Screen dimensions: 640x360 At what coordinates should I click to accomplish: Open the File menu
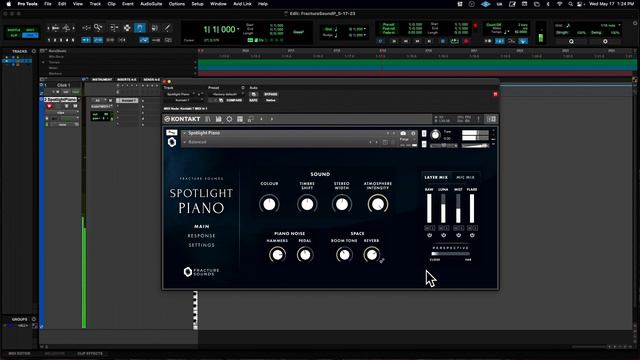tap(48, 4)
